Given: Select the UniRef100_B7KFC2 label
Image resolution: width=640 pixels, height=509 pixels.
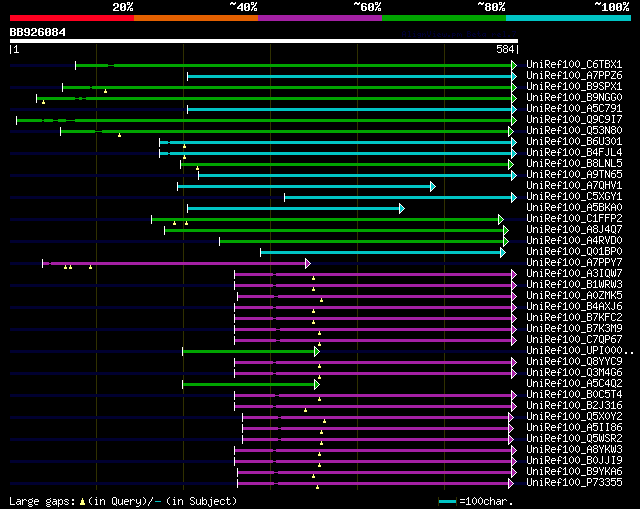Looking at the screenshot, I should point(574,318).
